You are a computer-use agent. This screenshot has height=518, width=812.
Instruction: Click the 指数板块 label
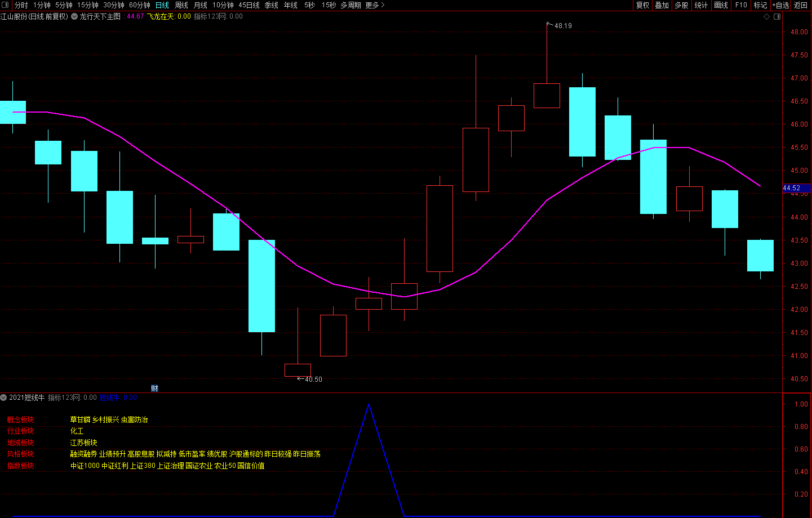coord(21,466)
